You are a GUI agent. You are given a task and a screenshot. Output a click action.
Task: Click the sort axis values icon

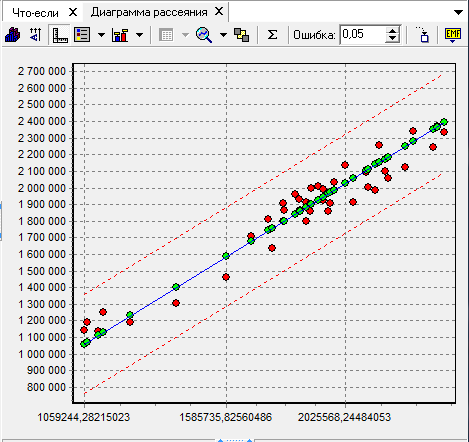(35, 35)
